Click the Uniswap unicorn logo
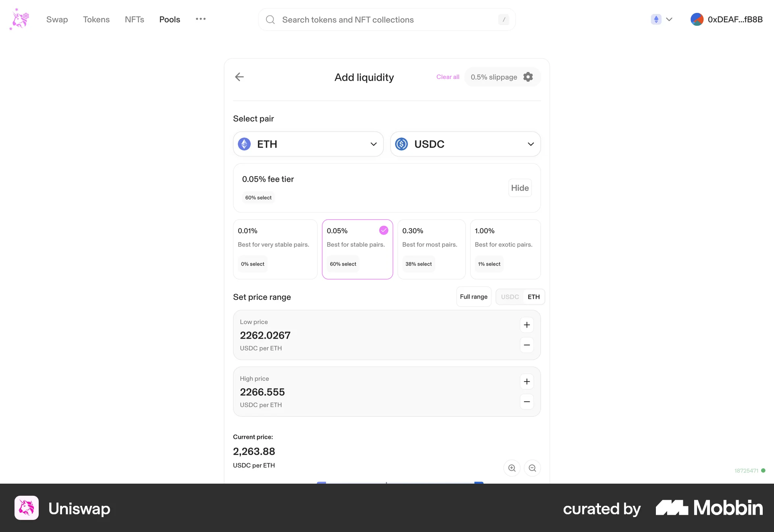This screenshot has height=532, width=774. [x=19, y=19]
